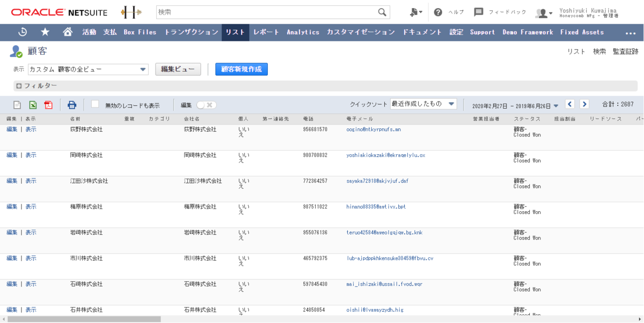Open the user role avatar menu
644x323 pixels.
tap(544, 13)
